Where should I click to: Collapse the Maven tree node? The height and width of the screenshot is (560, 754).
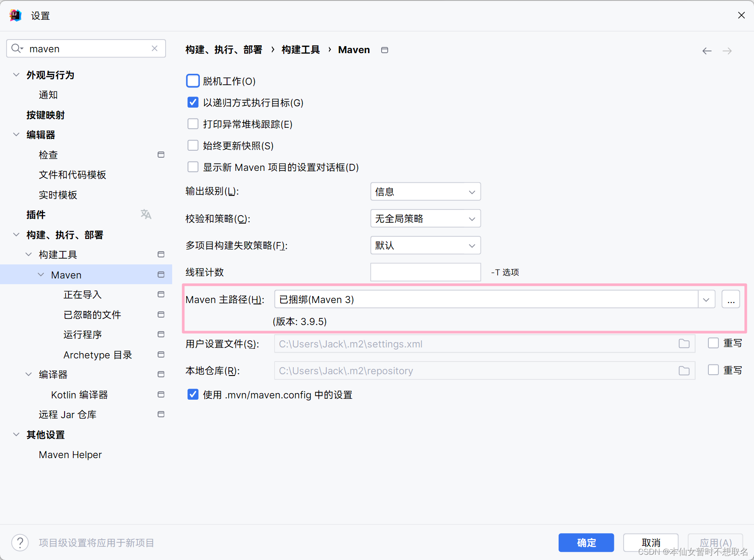41,275
